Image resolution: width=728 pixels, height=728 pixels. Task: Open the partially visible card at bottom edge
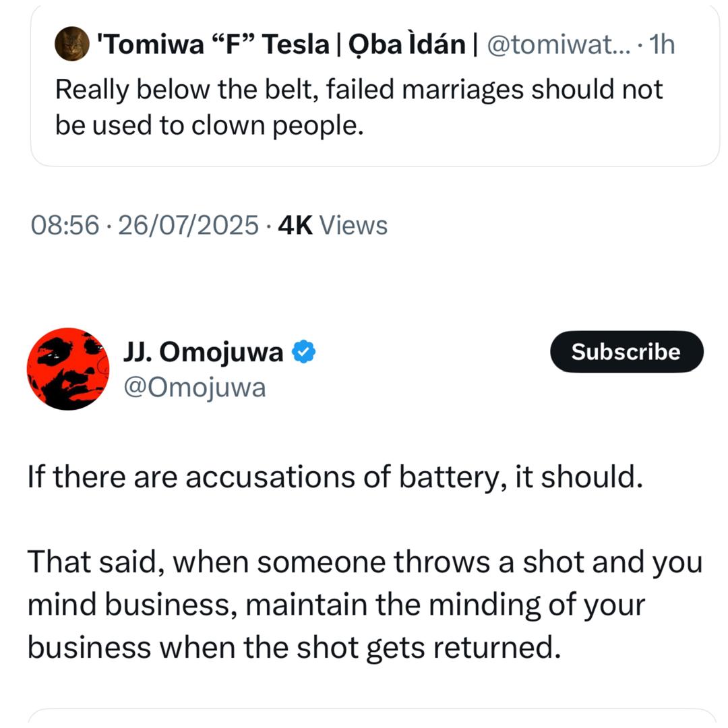pyautogui.click(x=373, y=718)
